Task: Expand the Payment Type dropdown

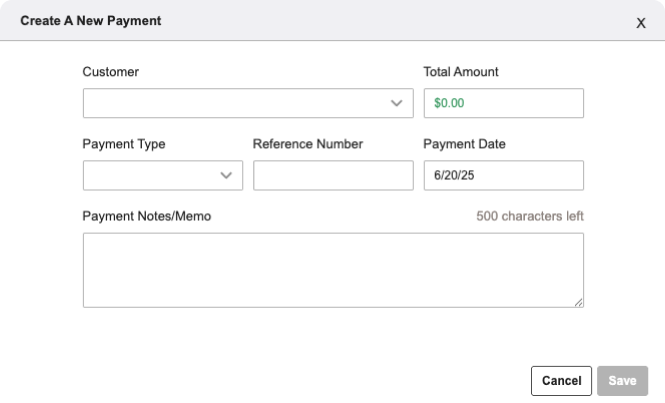Action: click(x=163, y=175)
